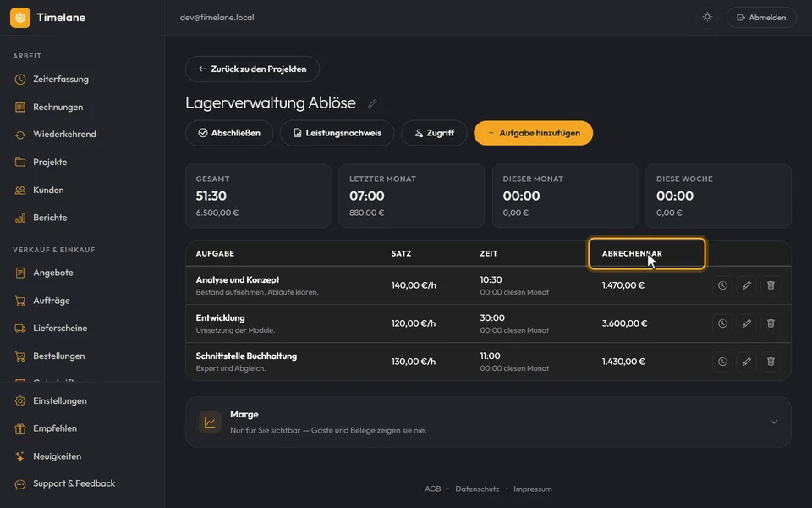Click the Neuigkeiten sparkle icon
812x508 pixels.
(x=20, y=456)
